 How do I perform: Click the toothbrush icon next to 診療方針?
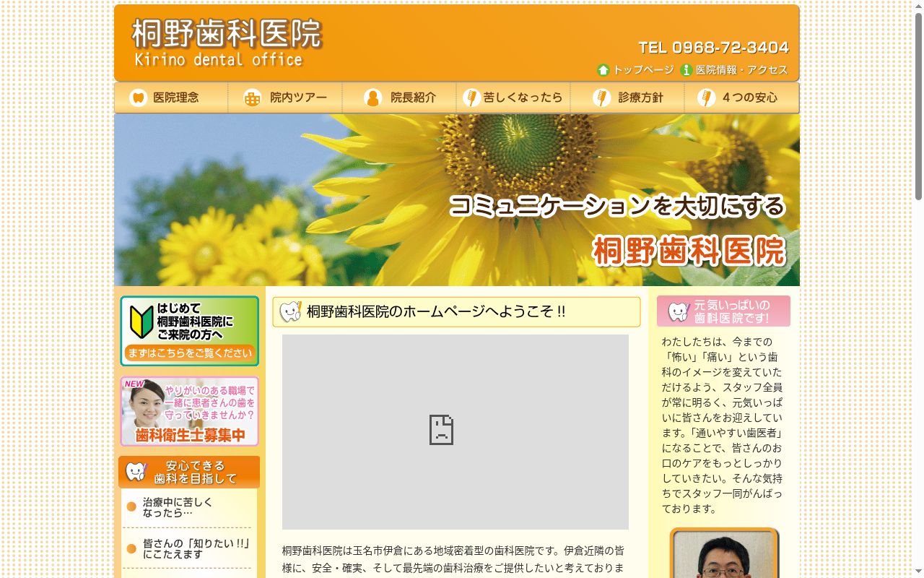[x=601, y=98]
